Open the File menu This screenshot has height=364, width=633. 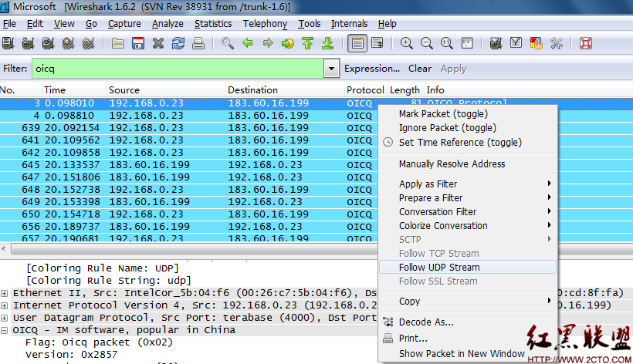click(9, 24)
